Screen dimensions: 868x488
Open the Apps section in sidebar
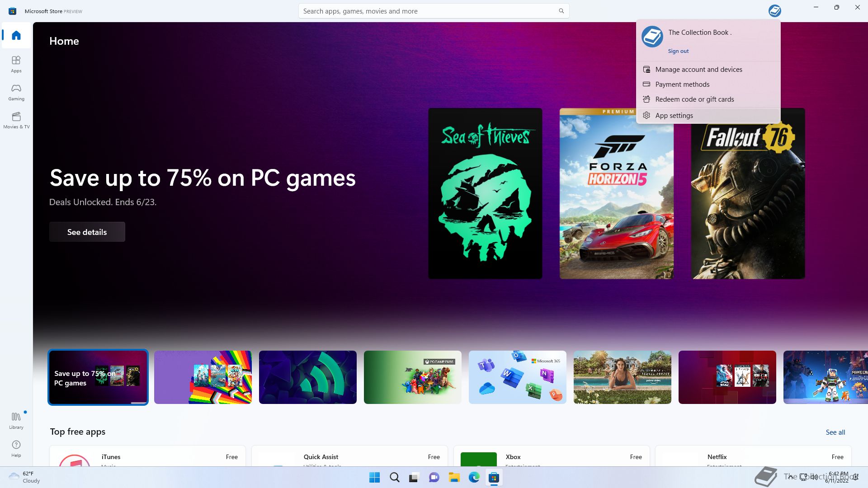(x=16, y=64)
